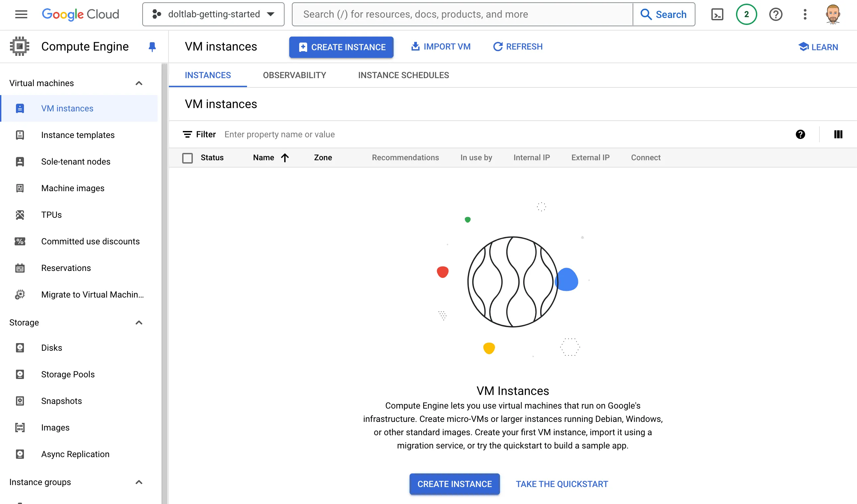Open the notifications badge showing 2
The height and width of the screenshot is (504, 857).
click(x=746, y=14)
